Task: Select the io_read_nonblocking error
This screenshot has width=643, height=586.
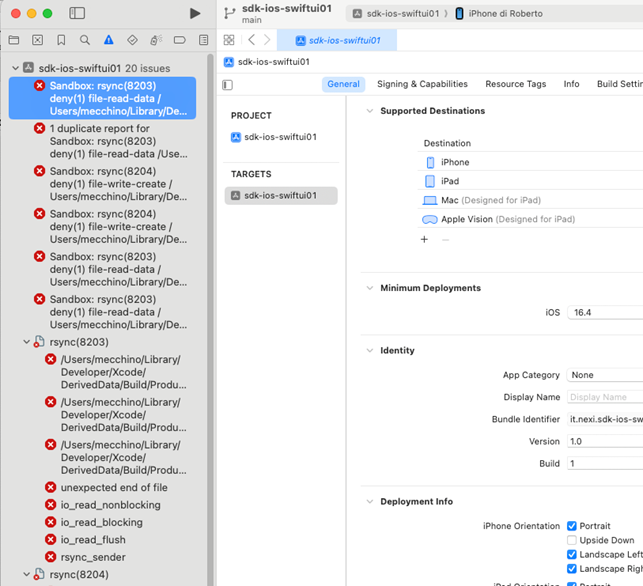Action: [x=110, y=505]
